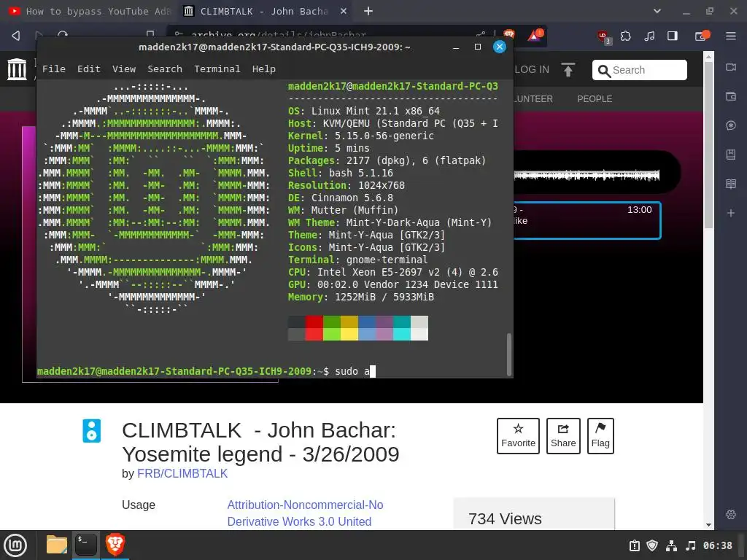The width and height of the screenshot is (747, 560).
Task: Open the clipboard notification tray icon
Action: tap(634, 545)
